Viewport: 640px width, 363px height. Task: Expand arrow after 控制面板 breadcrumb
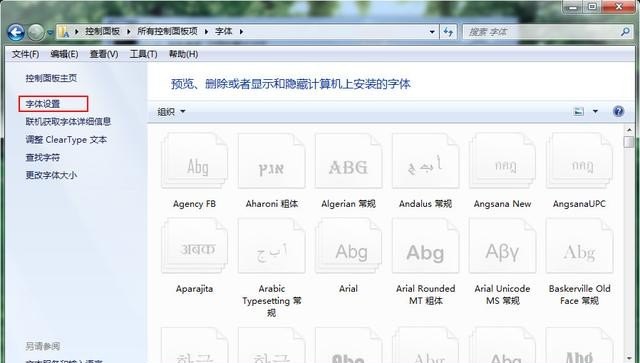[129, 31]
